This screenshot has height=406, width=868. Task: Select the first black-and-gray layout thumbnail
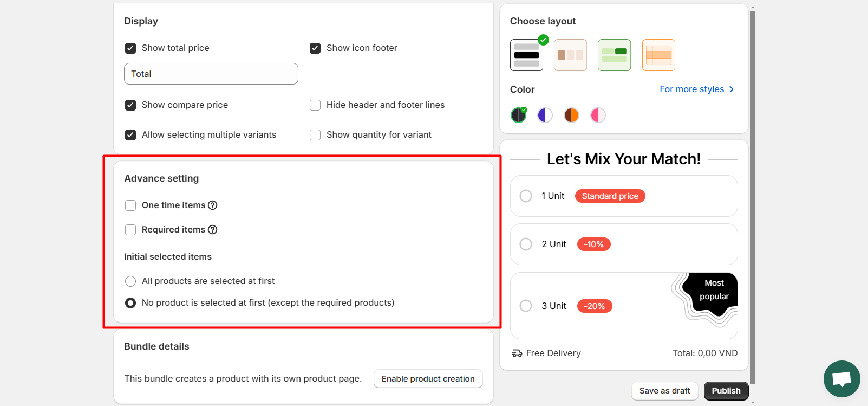coord(526,55)
